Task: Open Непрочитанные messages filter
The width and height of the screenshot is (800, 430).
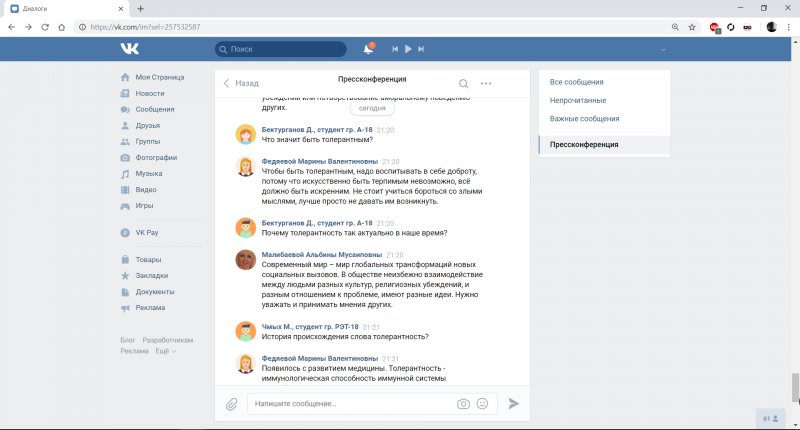Action: 578,100
